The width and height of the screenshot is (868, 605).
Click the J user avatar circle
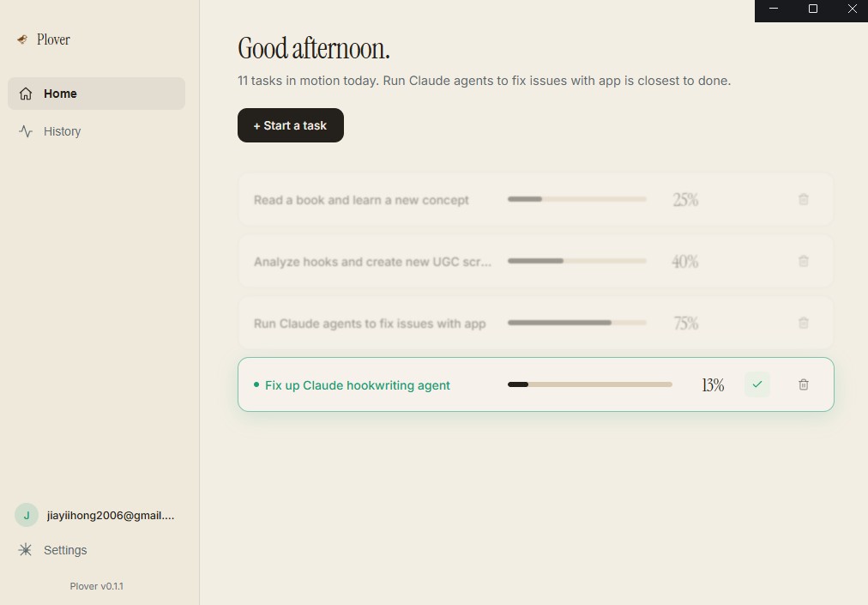(26, 515)
